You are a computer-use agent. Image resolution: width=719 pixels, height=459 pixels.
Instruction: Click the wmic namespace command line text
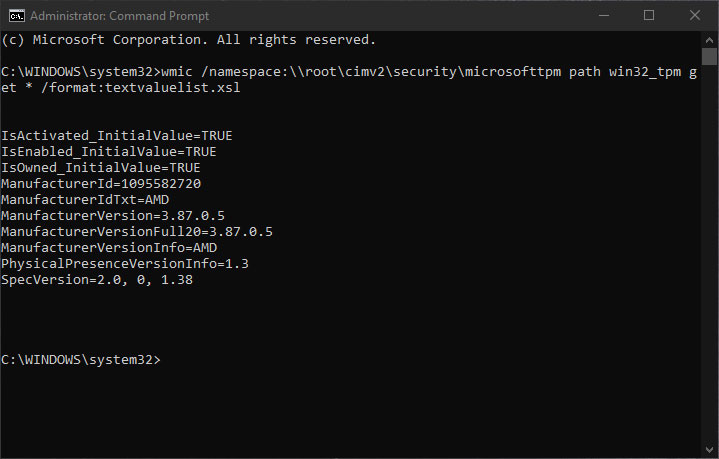tap(349, 80)
